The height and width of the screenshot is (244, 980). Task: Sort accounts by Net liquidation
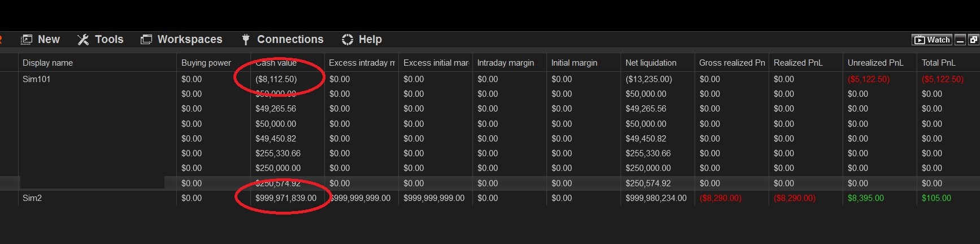[x=651, y=63]
